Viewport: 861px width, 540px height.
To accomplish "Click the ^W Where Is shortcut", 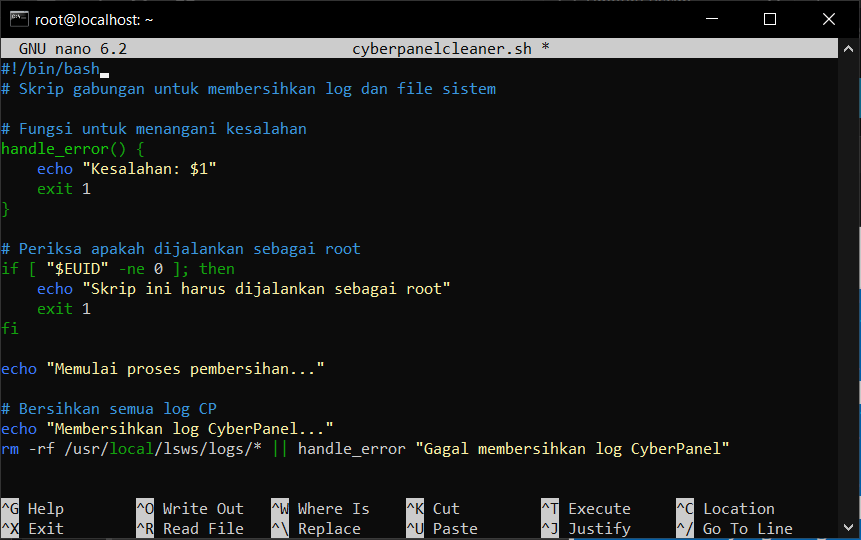I will pos(319,509).
